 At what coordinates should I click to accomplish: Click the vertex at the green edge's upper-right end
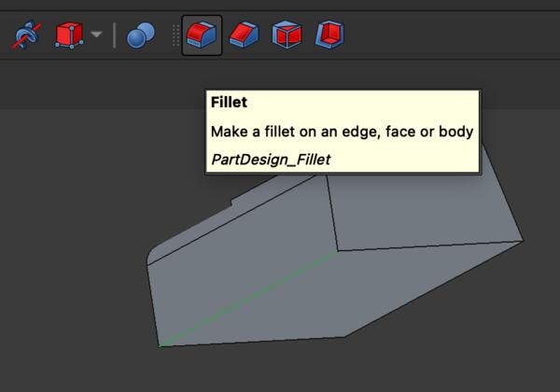[337, 250]
